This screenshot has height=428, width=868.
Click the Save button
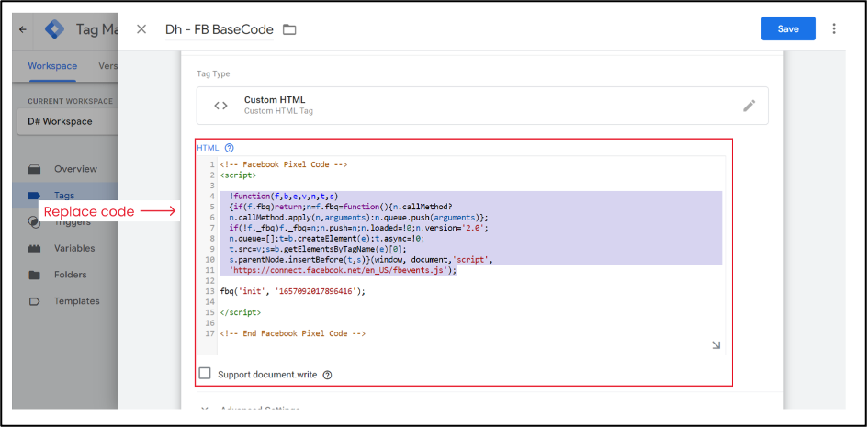[x=788, y=28]
